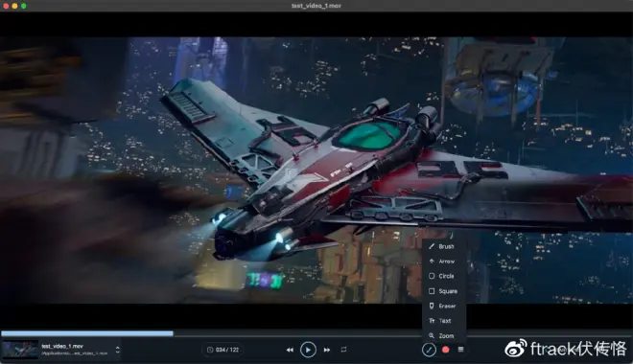Click the clock icon in the frame counter
Image resolution: width=633 pixels, height=364 pixels.
[x=210, y=350]
